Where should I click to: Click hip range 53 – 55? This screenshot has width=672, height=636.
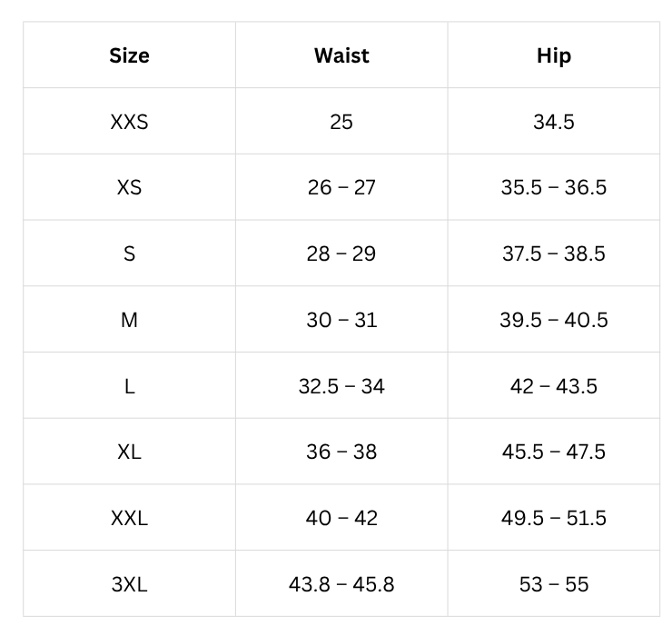tap(553, 583)
